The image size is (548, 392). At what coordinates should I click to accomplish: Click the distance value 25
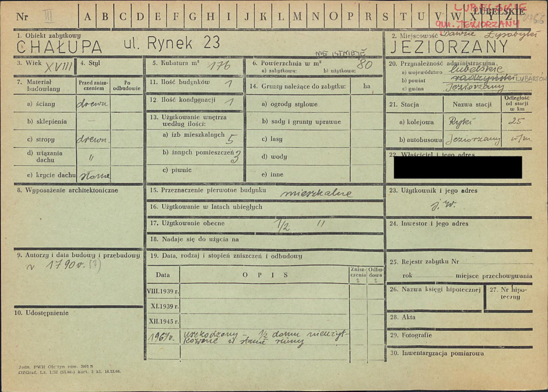[516, 122]
